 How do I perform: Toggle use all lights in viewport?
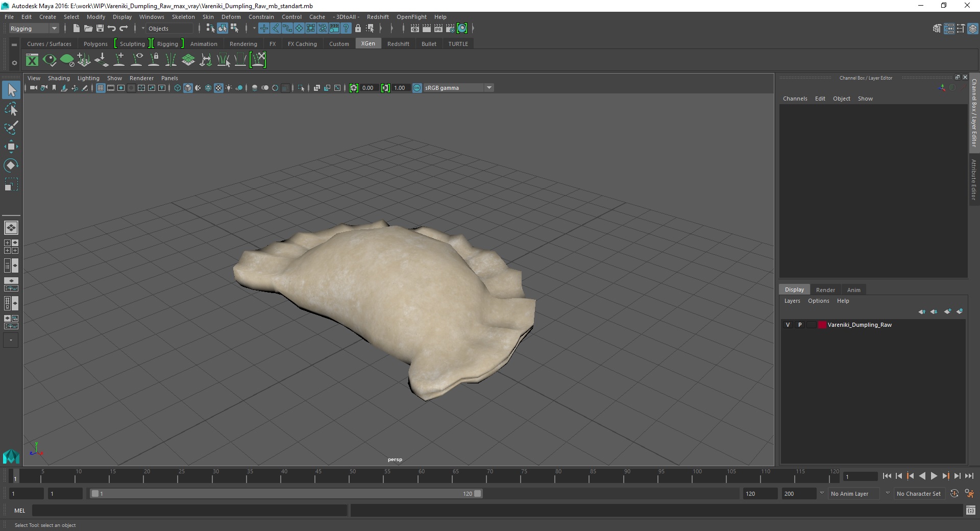coord(229,88)
